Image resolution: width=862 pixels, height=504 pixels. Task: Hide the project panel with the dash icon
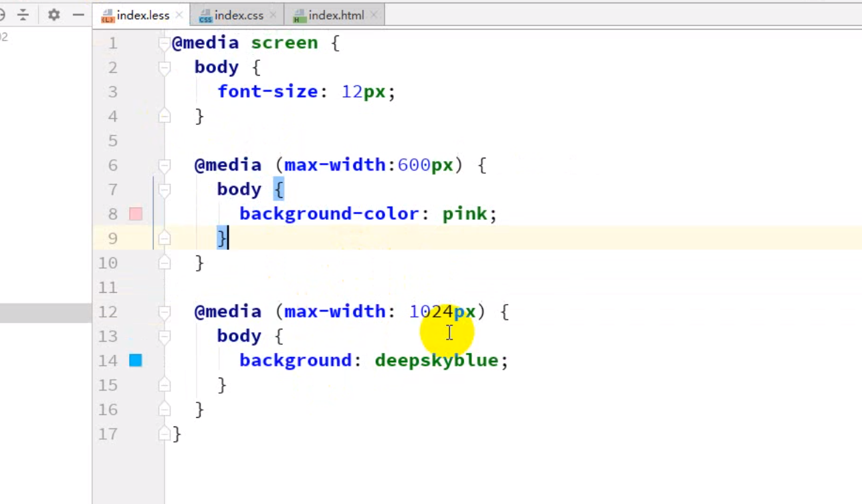(78, 15)
